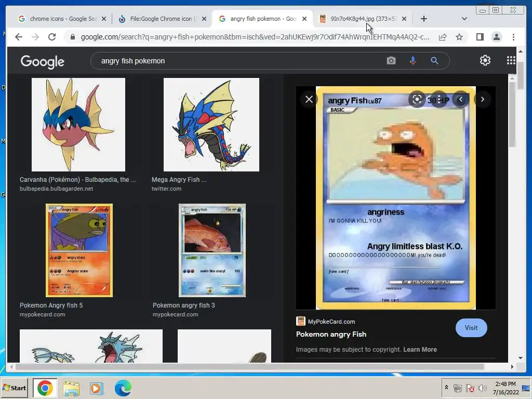
Task: Click the Google logo
Action: click(x=43, y=62)
